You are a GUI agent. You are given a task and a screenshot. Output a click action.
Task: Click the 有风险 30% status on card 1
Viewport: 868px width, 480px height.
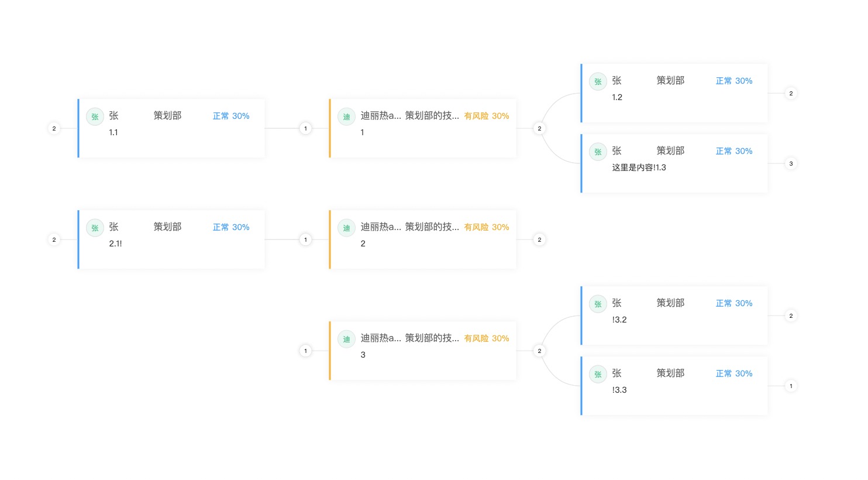(486, 116)
